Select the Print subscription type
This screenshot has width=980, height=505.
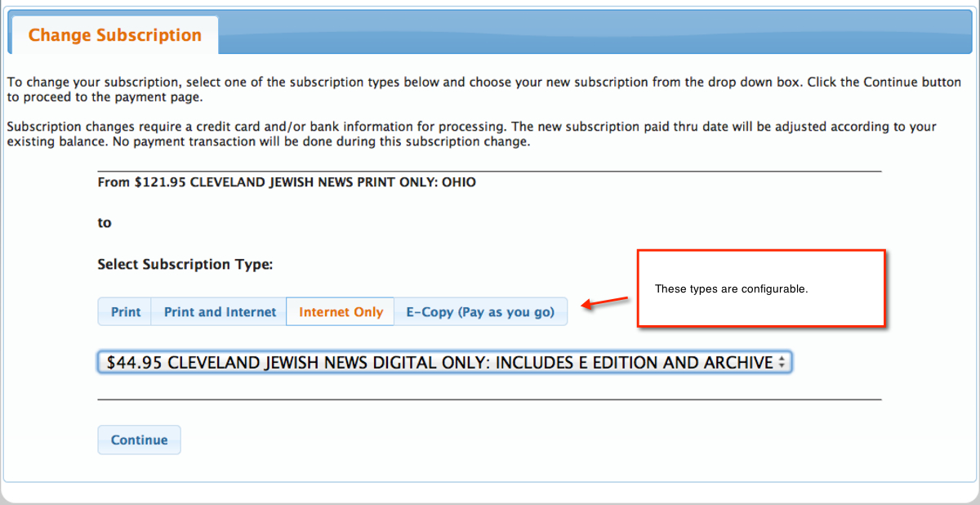[125, 312]
